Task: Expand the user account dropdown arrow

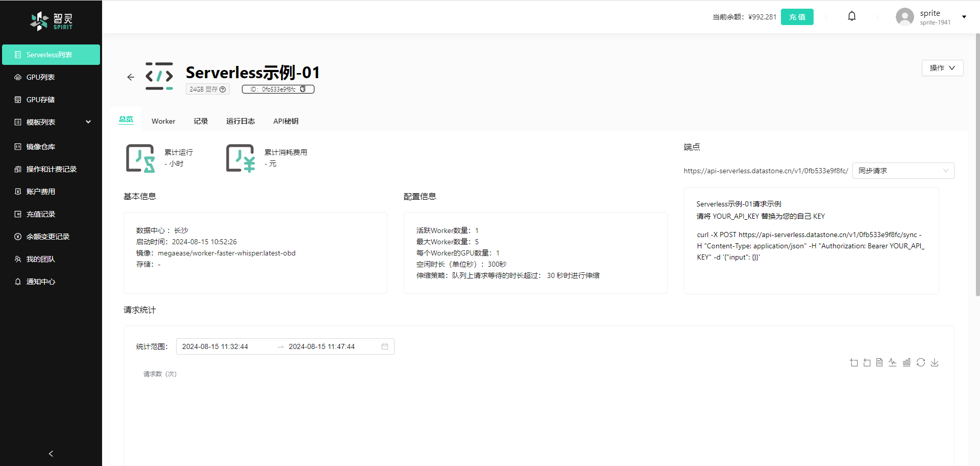Action: pos(964,17)
